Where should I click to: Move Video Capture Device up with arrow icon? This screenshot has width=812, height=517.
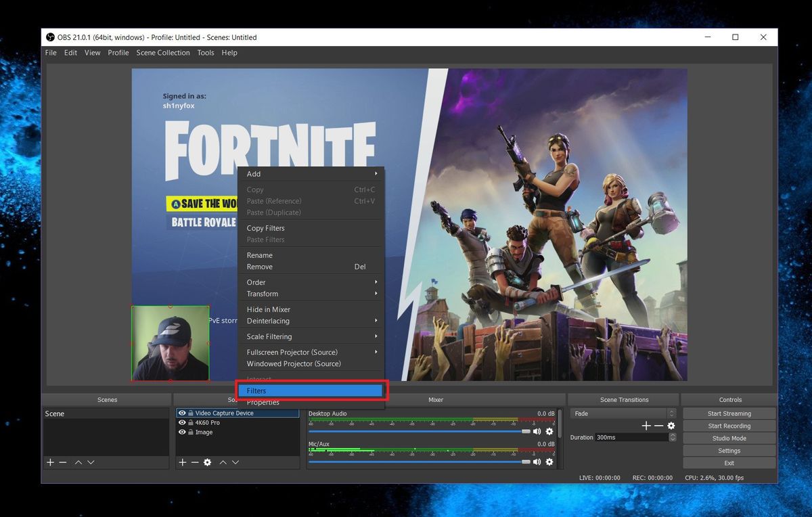click(223, 462)
